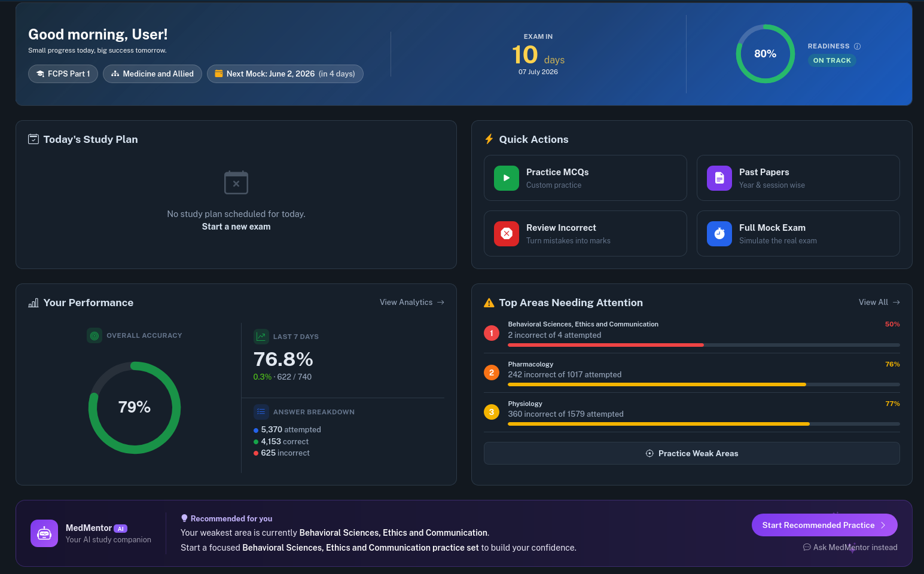Click the rank 3 yellow circle badge

pos(492,412)
